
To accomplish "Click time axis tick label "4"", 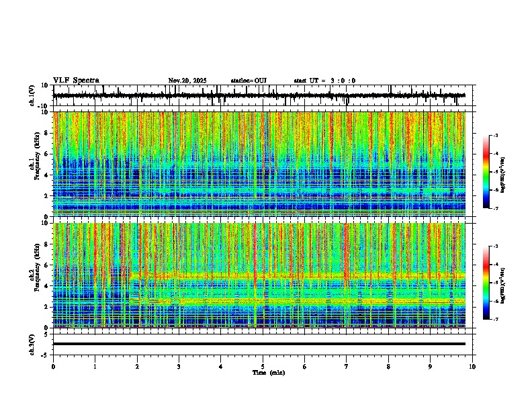I will point(221,367).
